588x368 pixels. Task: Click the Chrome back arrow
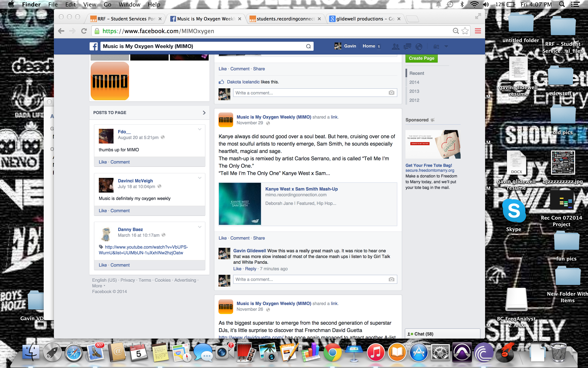click(61, 31)
